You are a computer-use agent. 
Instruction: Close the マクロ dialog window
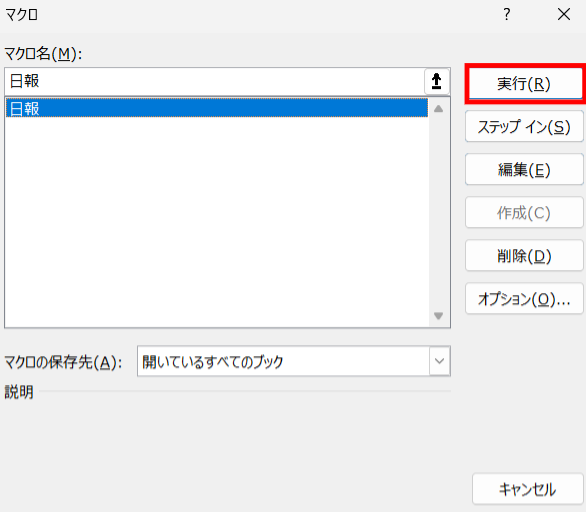564,15
